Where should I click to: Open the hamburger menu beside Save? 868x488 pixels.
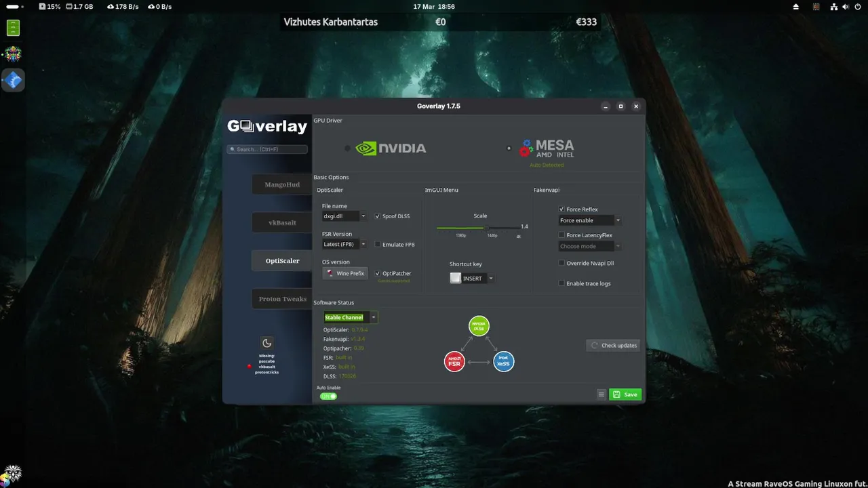[601, 394]
